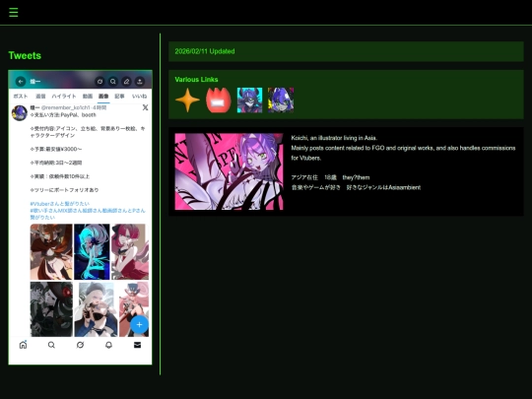Switch to the 動画 tab
This screenshot has height=399, width=532.
pos(88,97)
